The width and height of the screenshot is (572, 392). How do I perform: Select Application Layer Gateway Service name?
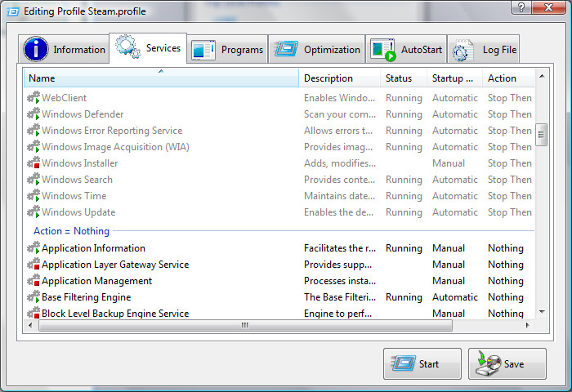(115, 265)
